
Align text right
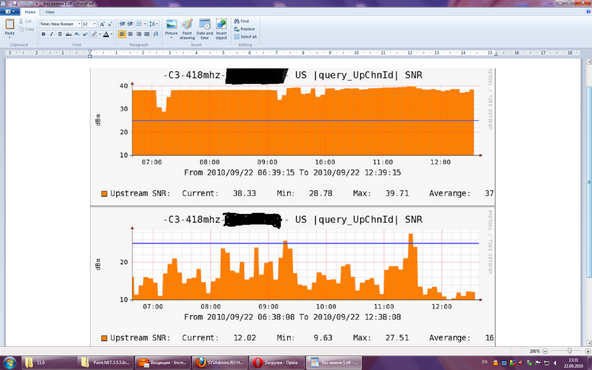pyautogui.click(x=139, y=34)
